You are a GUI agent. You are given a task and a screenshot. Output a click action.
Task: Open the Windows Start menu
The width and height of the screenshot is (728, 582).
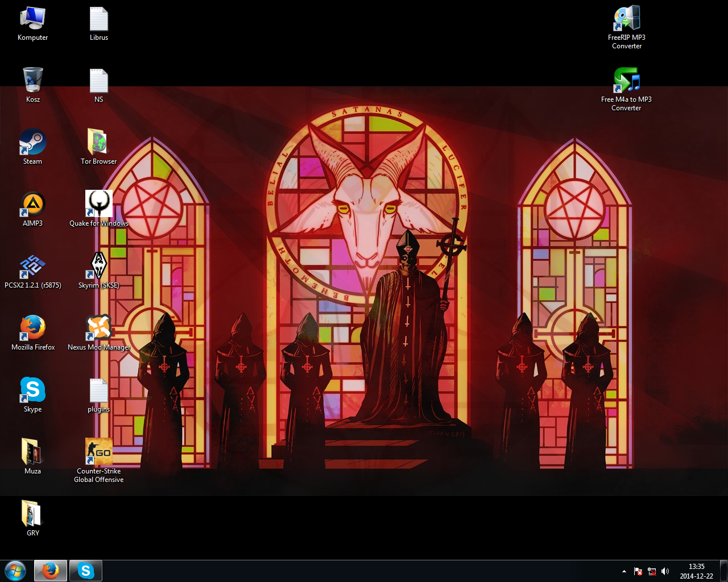(15, 571)
